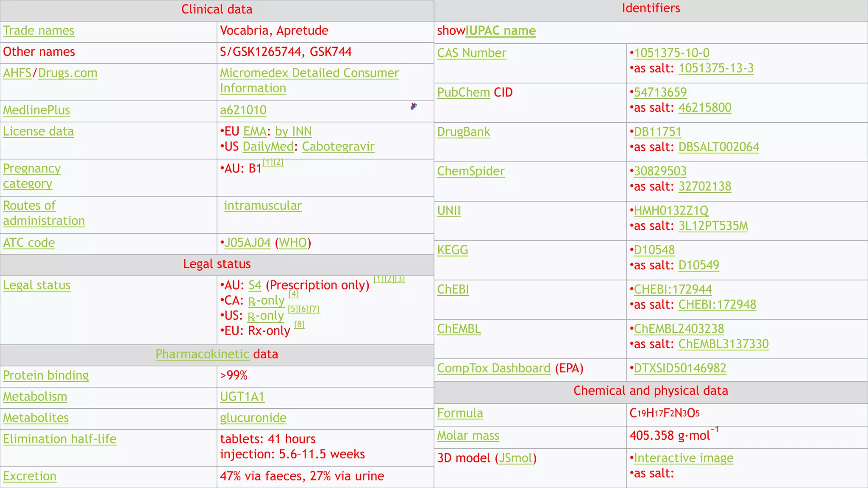Open the CompTox Dashboard link
This screenshot has height=488, width=868.
pos(494,368)
